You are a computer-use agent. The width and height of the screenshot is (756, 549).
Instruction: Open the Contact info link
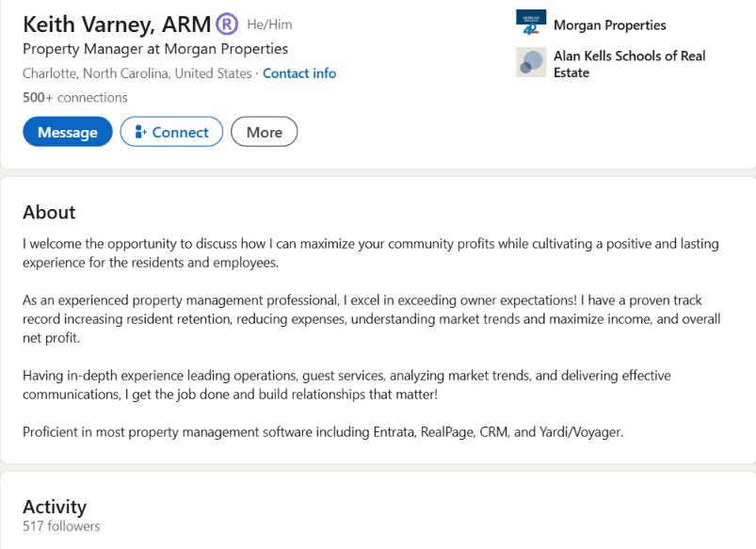coord(299,73)
